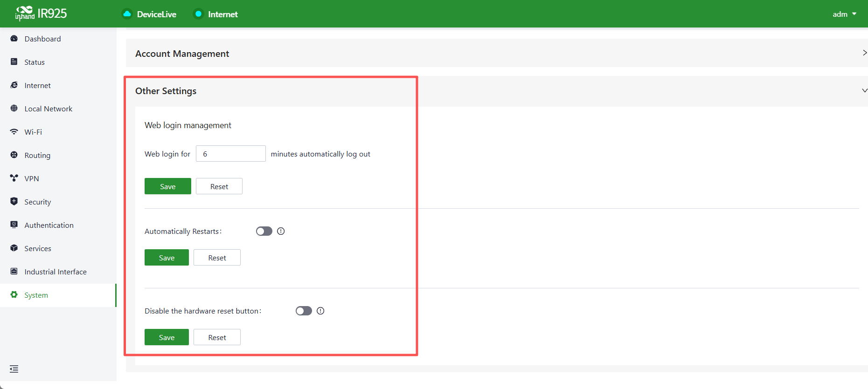
Task: Click the web login minutes input field
Action: 231,154
